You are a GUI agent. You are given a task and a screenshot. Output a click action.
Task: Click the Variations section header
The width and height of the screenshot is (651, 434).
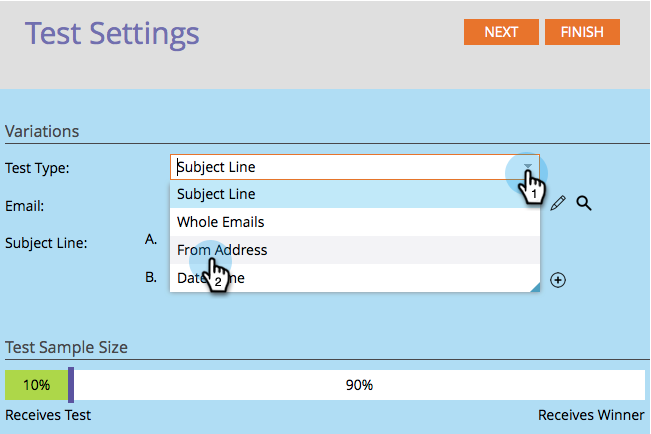[x=42, y=131]
